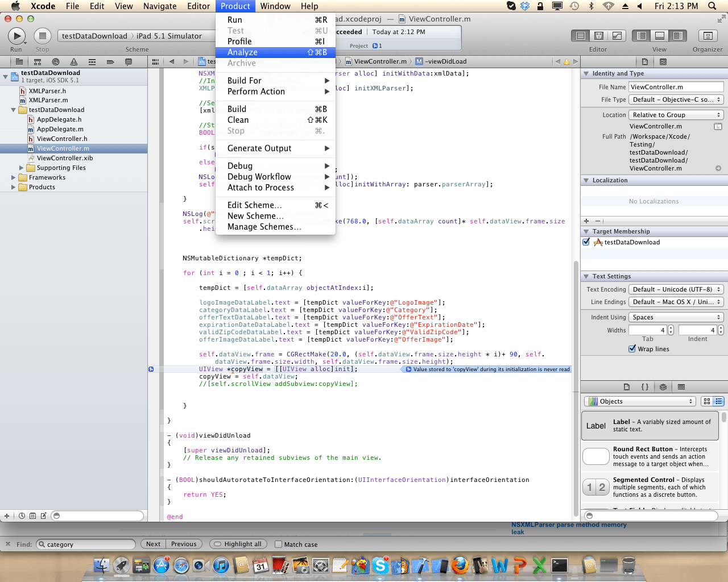Select ViewController.xib in project navigator

click(64, 158)
